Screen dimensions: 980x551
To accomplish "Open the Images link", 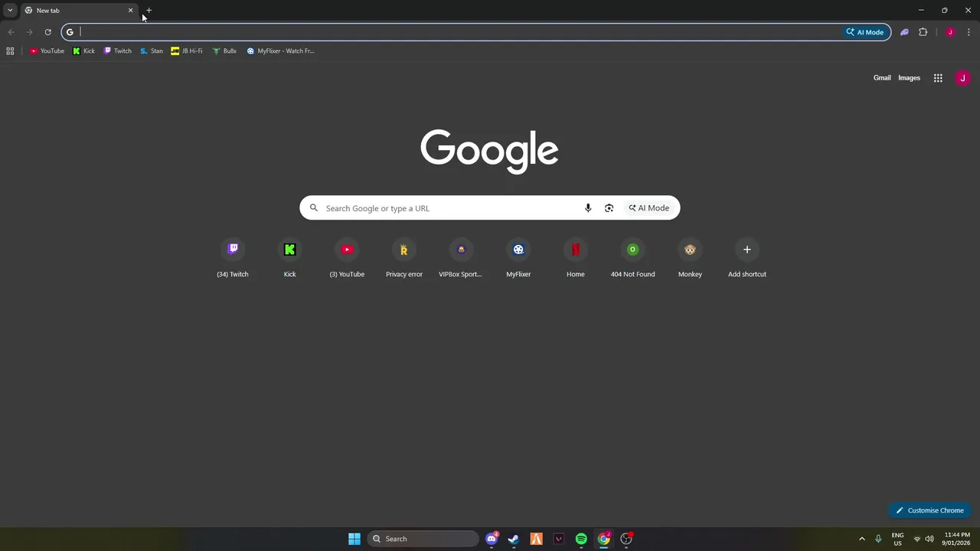I will point(909,78).
